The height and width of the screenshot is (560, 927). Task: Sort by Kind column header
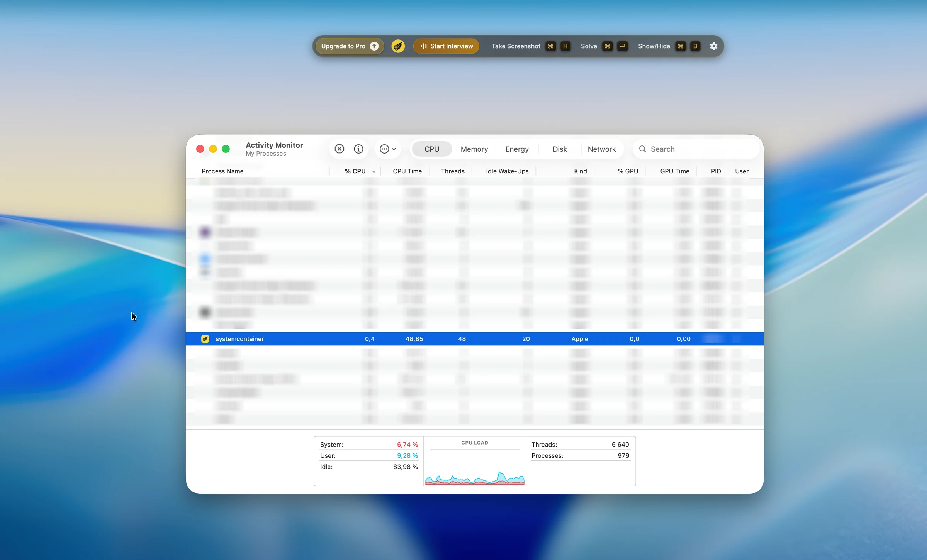[580, 171]
